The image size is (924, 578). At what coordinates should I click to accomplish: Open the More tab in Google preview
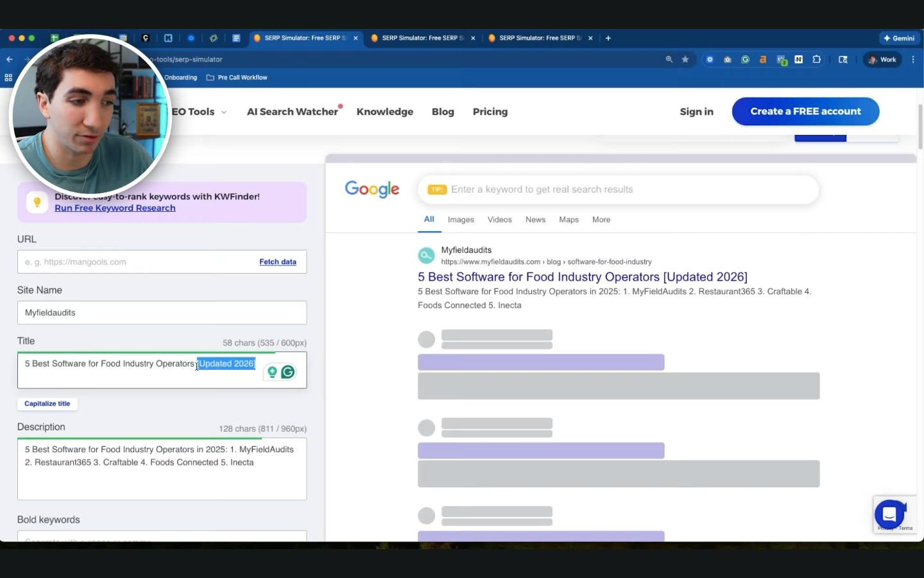click(601, 220)
